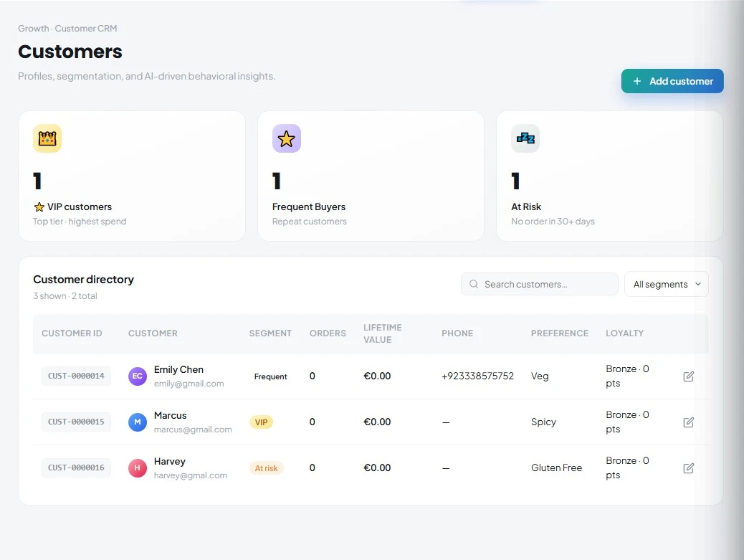
Task: Edit Emily Chen's customer record
Action: pos(689,376)
